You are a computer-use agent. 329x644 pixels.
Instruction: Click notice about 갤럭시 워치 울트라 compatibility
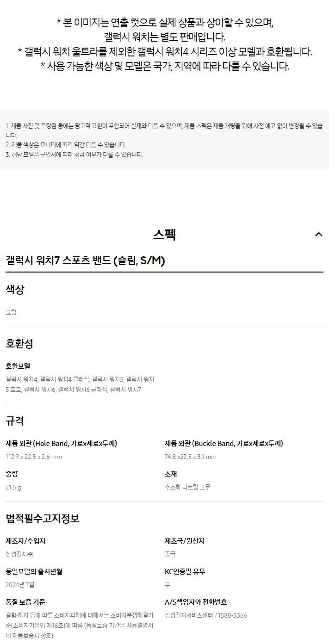point(165,51)
